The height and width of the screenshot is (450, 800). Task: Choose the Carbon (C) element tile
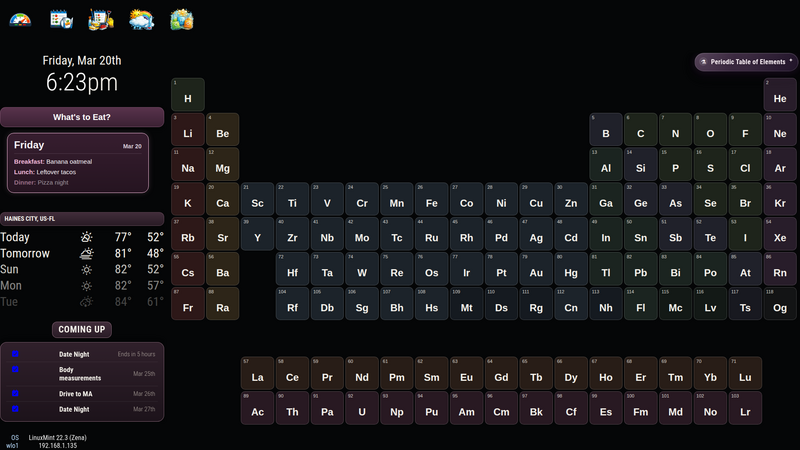pos(641,129)
